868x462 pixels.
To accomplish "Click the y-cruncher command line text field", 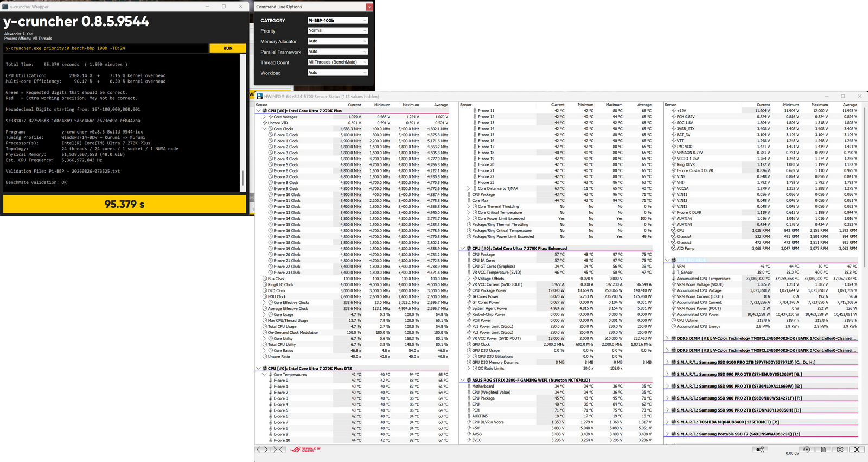I will coord(106,48).
